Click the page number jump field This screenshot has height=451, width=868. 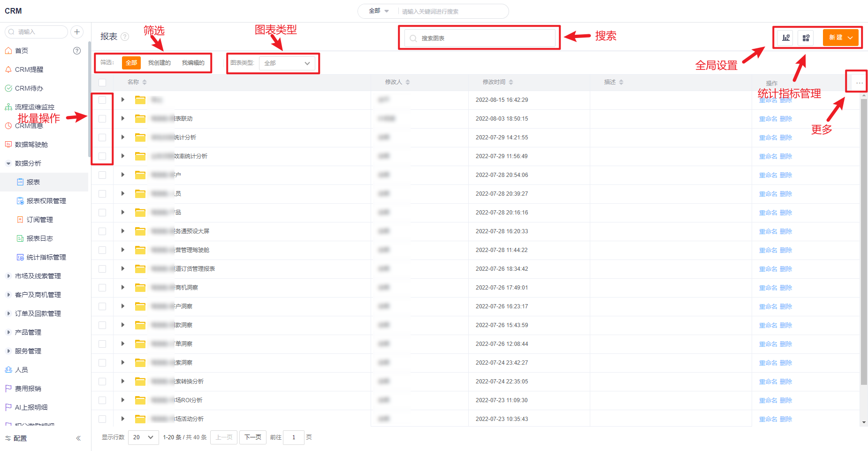pos(294,437)
